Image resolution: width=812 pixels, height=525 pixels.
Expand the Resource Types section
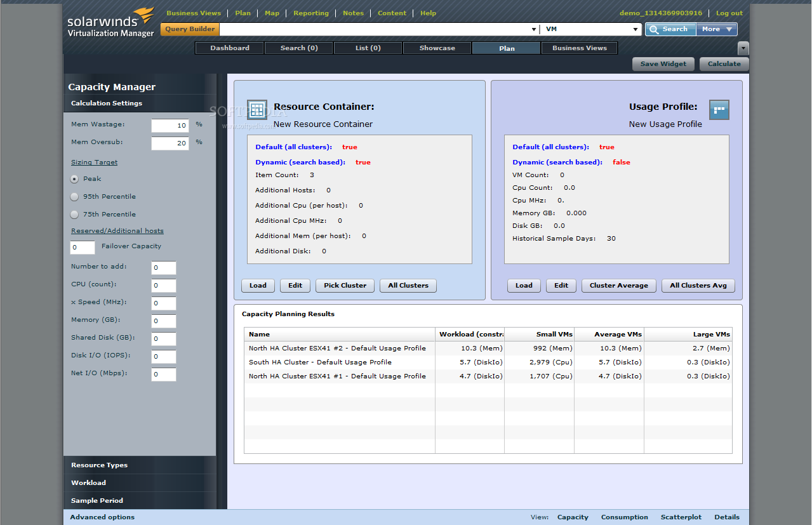[140, 465]
